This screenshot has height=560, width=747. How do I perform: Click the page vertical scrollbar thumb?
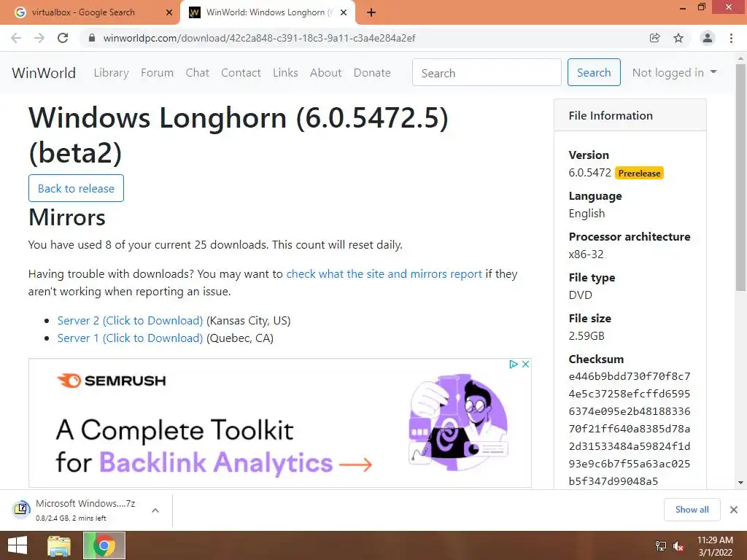click(x=740, y=177)
